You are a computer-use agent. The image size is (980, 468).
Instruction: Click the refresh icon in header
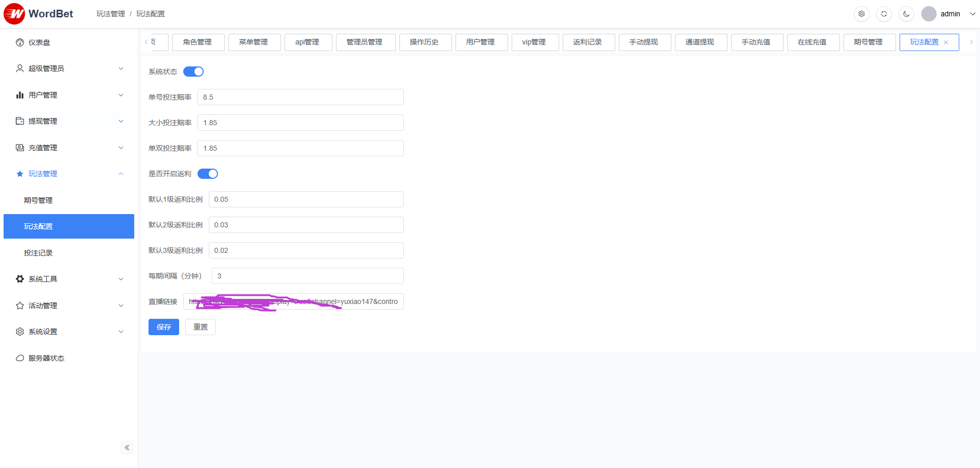coord(884,14)
